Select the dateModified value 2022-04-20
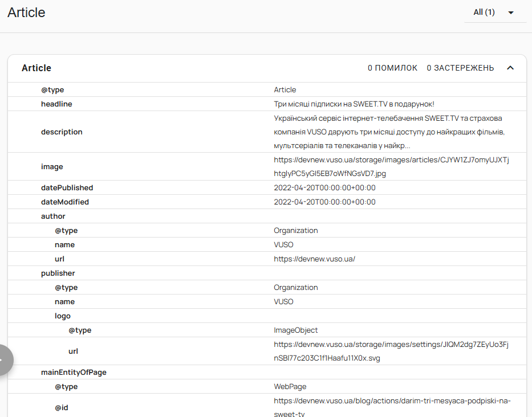 [324, 202]
